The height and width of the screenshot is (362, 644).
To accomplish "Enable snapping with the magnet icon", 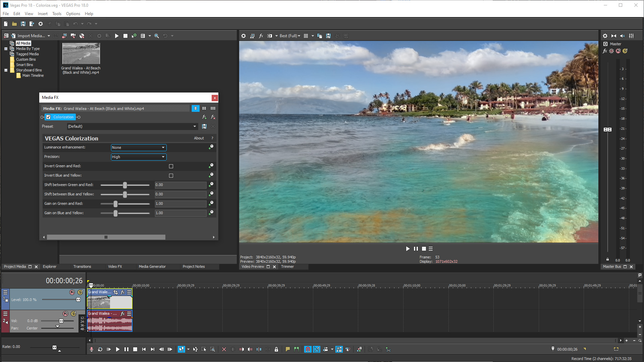I will click(x=308, y=349).
